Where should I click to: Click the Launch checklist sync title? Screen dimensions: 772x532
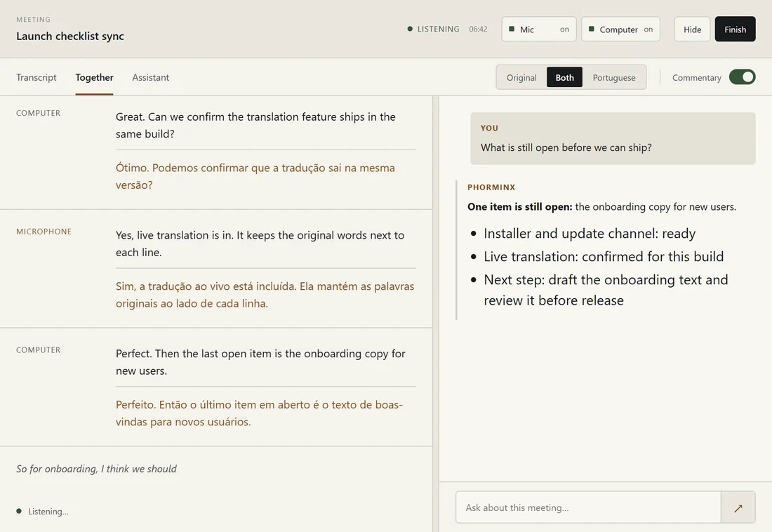(x=70, y=36)
